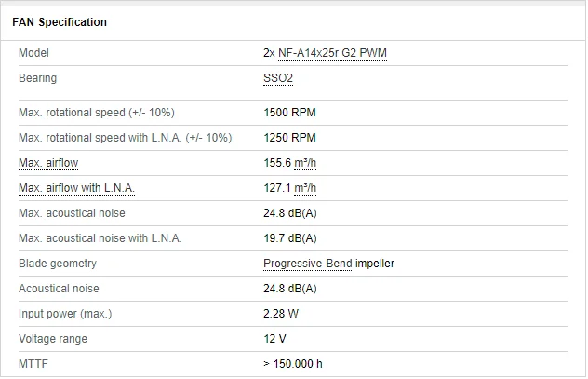Image resolution: width=588 pixels, height=379 pixels.
Task: Click the 2.28 W input power value
Action: pos(283,314)
